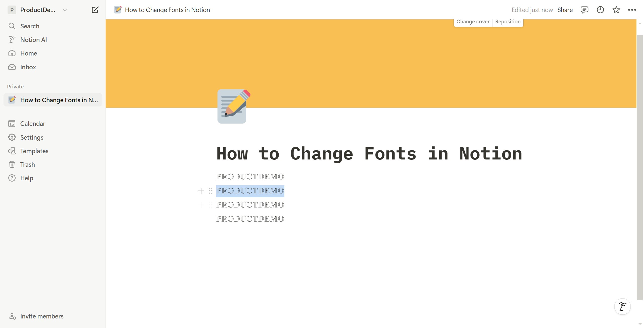The image size is (644, 328).
Task: Click the Templates shapes icon
Action: click(12, 151)
